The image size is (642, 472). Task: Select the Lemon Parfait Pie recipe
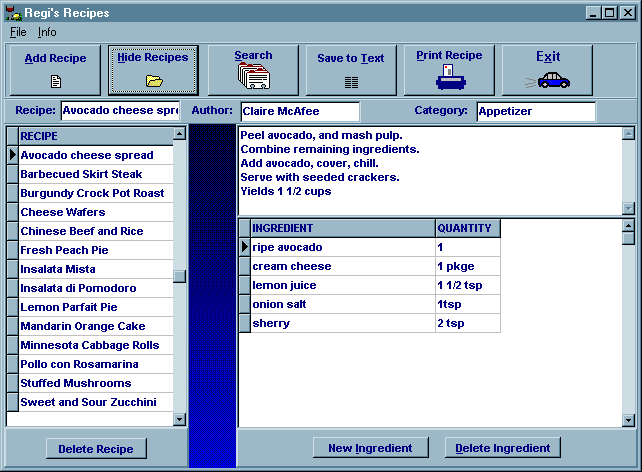coord(96,307)
